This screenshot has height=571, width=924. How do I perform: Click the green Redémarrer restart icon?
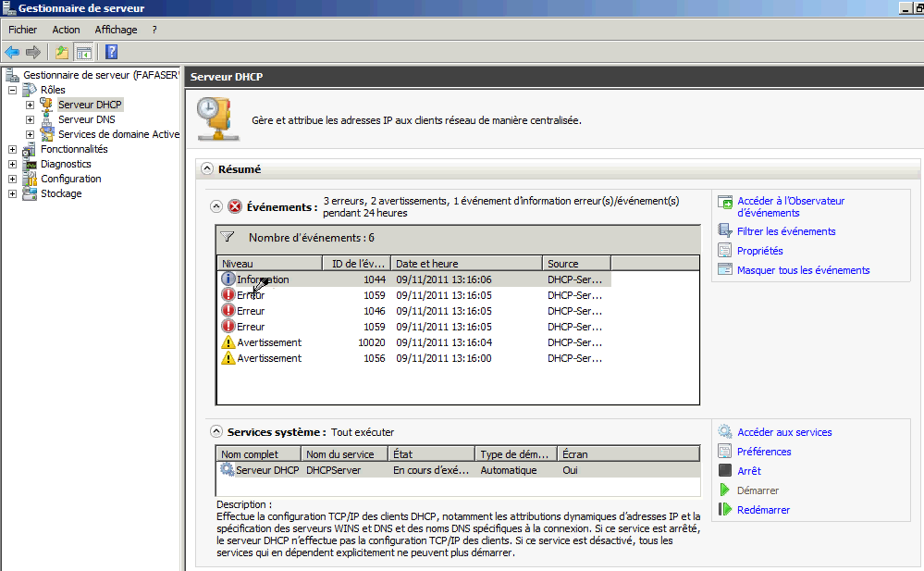725,509
